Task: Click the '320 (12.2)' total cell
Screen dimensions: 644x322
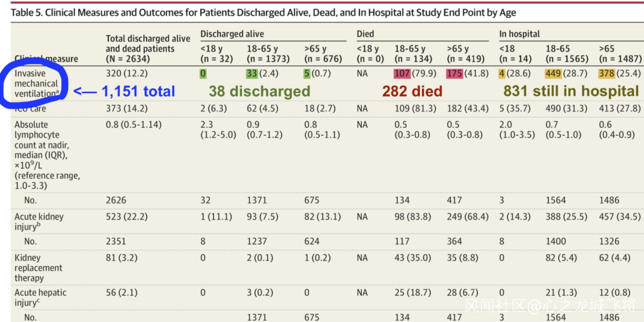Action: coord(126,74)
